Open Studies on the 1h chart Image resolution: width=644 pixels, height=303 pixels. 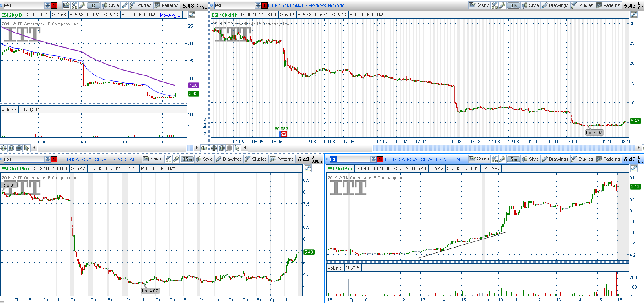pyautogui.click(x=582, y=5)
